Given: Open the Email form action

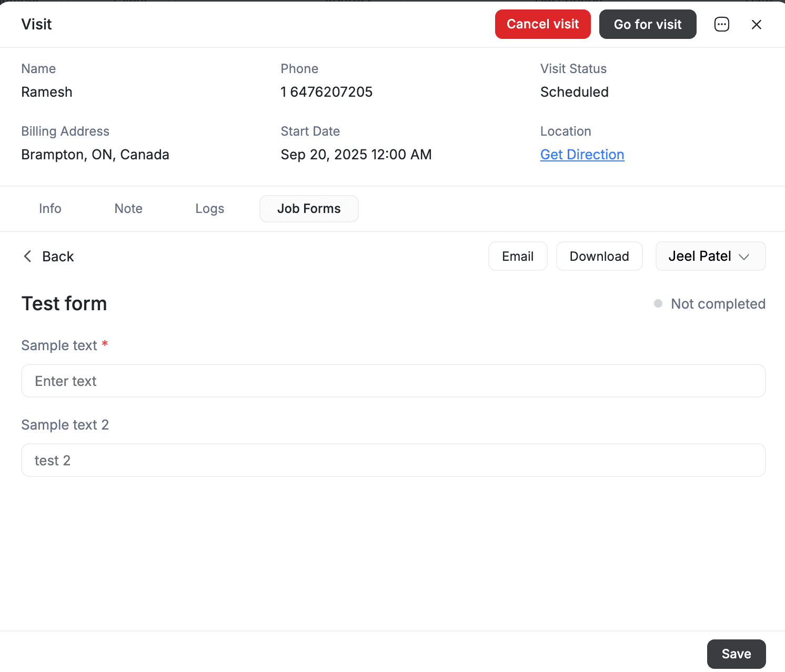Looking at the screenshot, I should point(518,256).
